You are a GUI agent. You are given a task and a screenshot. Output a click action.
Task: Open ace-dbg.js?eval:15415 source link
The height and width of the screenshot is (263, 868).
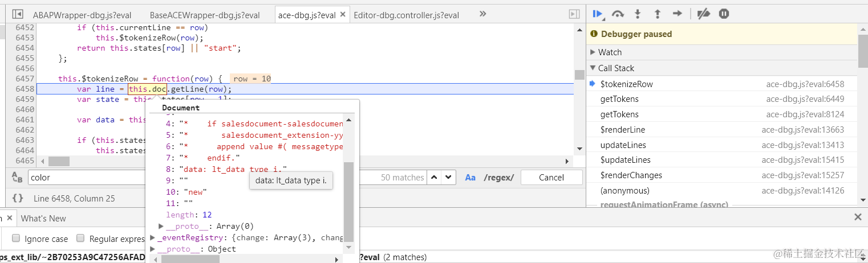(802, 160)
